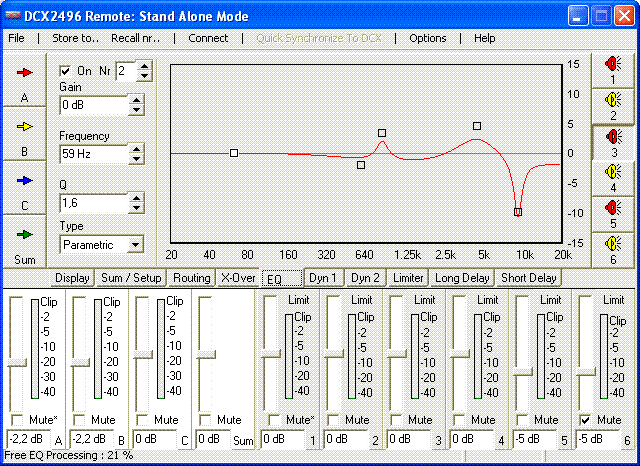Select the EQ tab
Image resolution: width=640 pixels, height=466 pixels.
coord(282,279)
